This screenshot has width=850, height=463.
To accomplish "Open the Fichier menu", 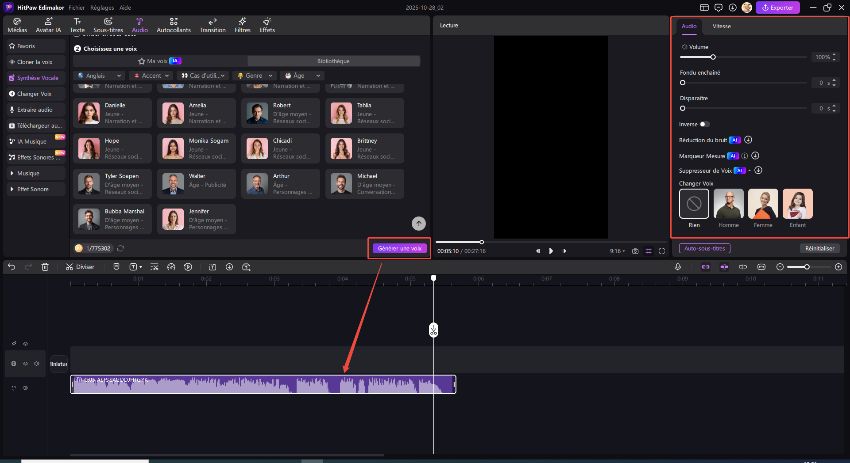I will (x=76, y=7).
